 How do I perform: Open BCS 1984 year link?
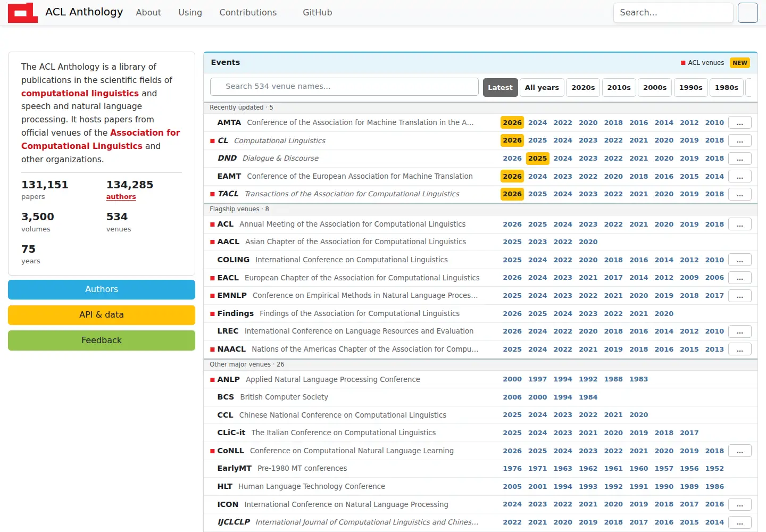click(x=588, y=397)
